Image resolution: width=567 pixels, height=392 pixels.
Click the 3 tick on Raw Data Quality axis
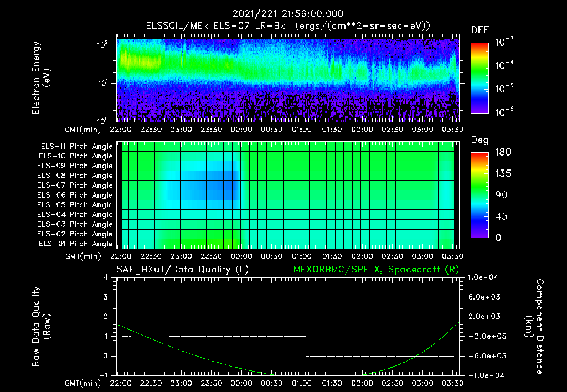point(106,297)
